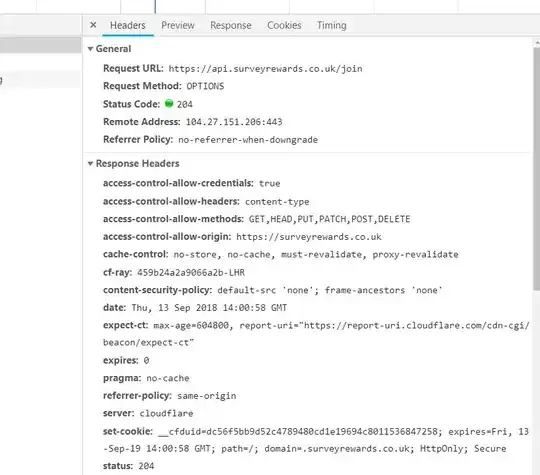Image resolution: width=540 pixels, height=475 pixels.
Task: Click the OPTIONS request method value
Action: pyautogui.click(x=205, y=86)
